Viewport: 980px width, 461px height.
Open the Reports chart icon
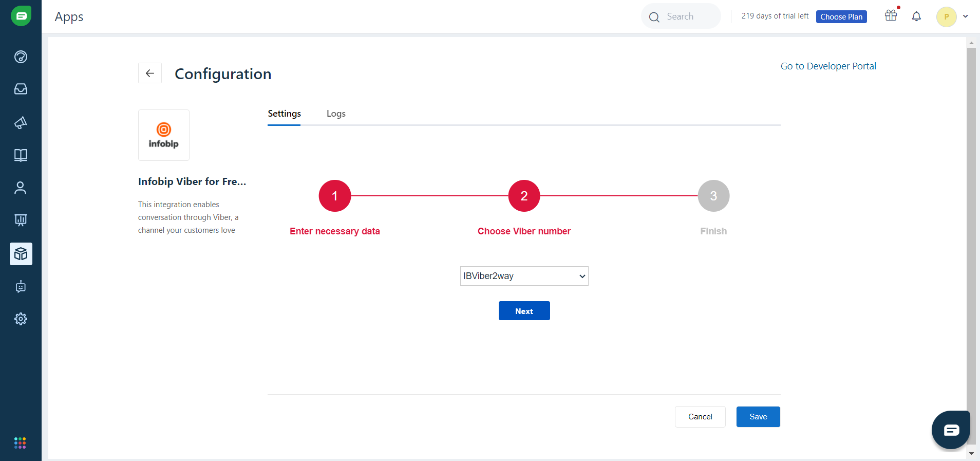click(21, 220)
